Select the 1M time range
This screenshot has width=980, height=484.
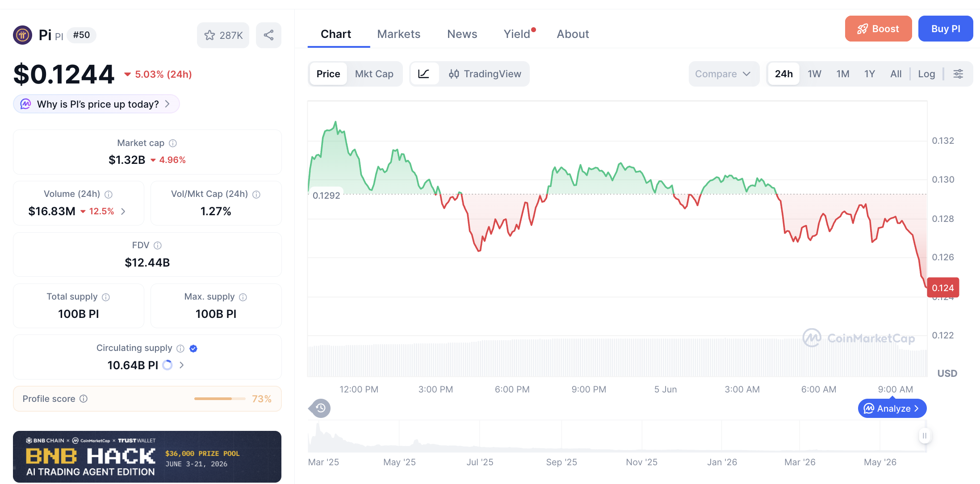843,74
